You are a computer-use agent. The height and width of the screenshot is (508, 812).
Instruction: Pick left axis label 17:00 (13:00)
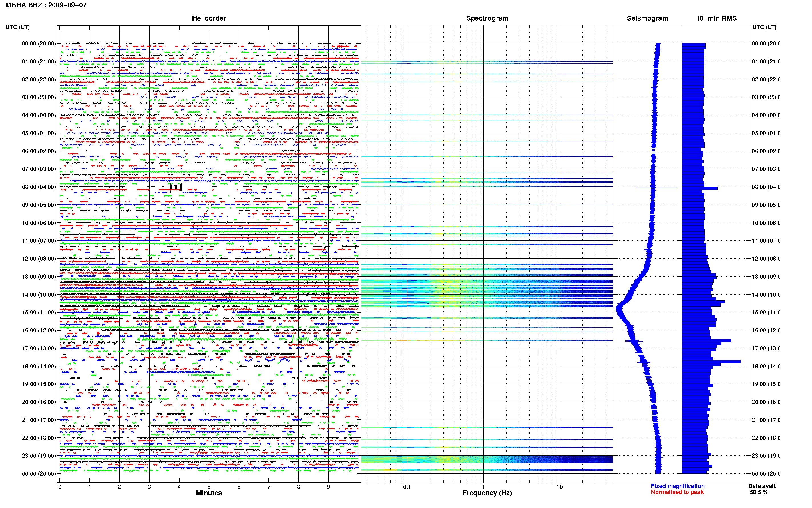click(x=39, y=348)
